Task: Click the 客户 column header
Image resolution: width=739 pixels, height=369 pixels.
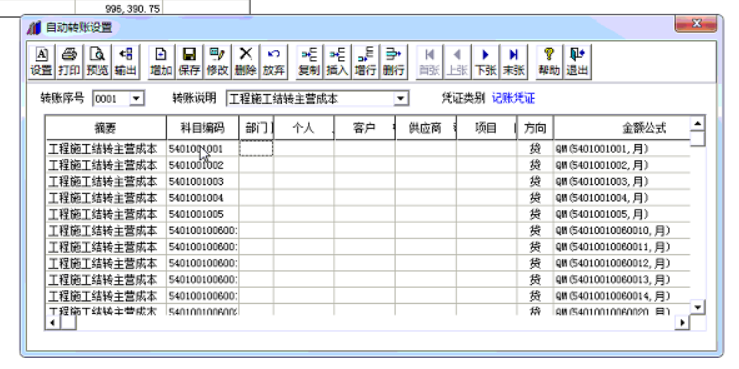Action: (x=365, y=128)
